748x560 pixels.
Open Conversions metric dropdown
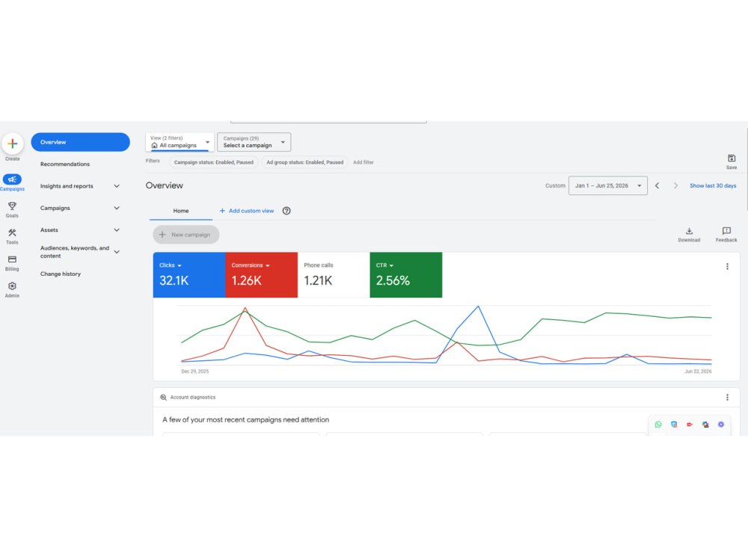pyautogui.click(x=268, y=265)
